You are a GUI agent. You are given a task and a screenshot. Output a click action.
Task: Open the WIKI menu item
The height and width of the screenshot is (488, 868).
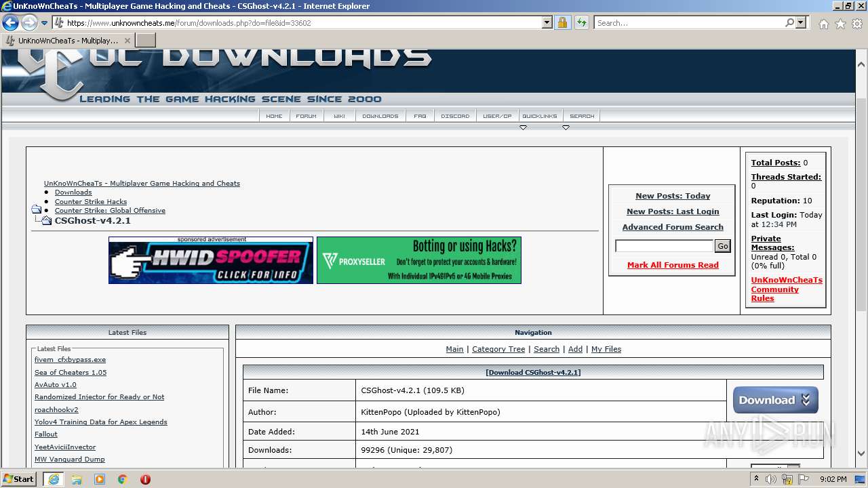tap(339, 116)
